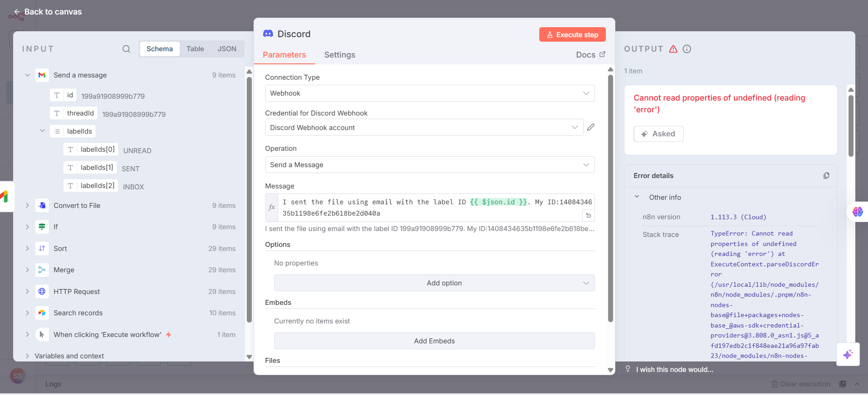This screenshot has height=395, width=868.
Task: Click the Execute step button
Action: pyautogui.click(x=572, y=34)
